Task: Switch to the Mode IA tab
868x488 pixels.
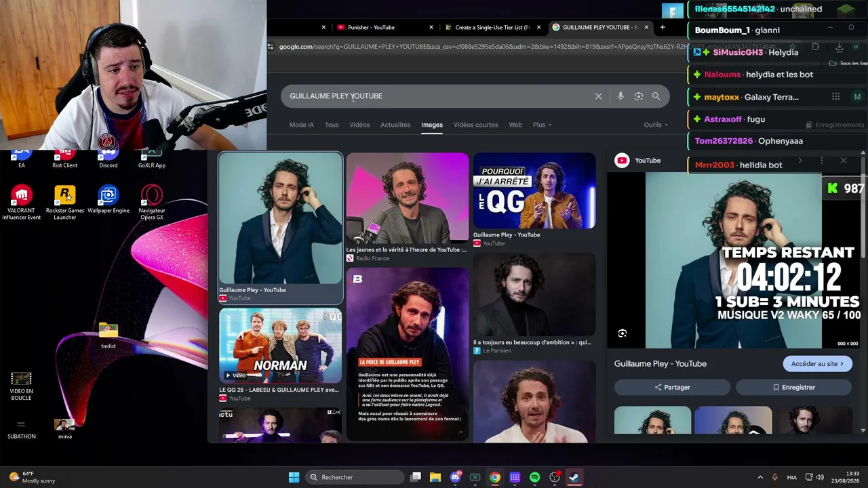Action: (302, 125)
